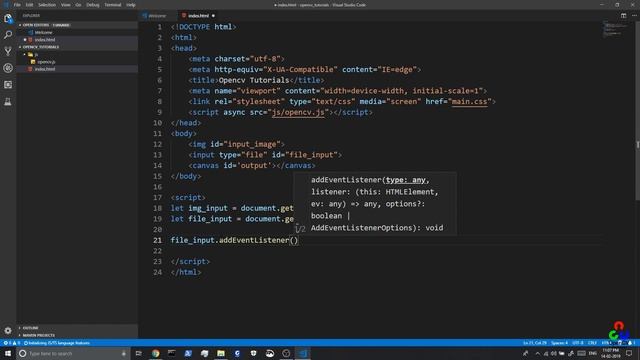The width and height of the screenshot is (640, 360).
Task: Open Task View on the taskbar
Action: 138,353
